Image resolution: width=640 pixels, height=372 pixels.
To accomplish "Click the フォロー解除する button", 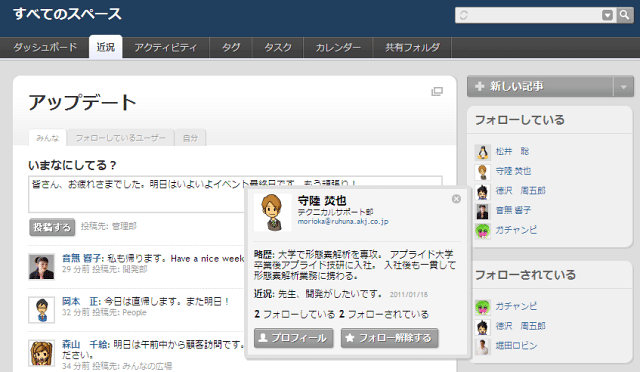I will pos(389,338).
